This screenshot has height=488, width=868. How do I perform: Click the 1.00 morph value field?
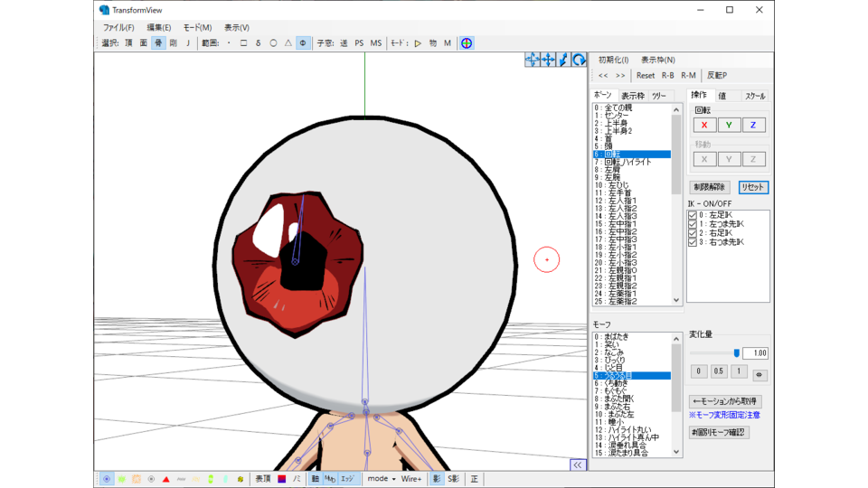tap(755, 353)
